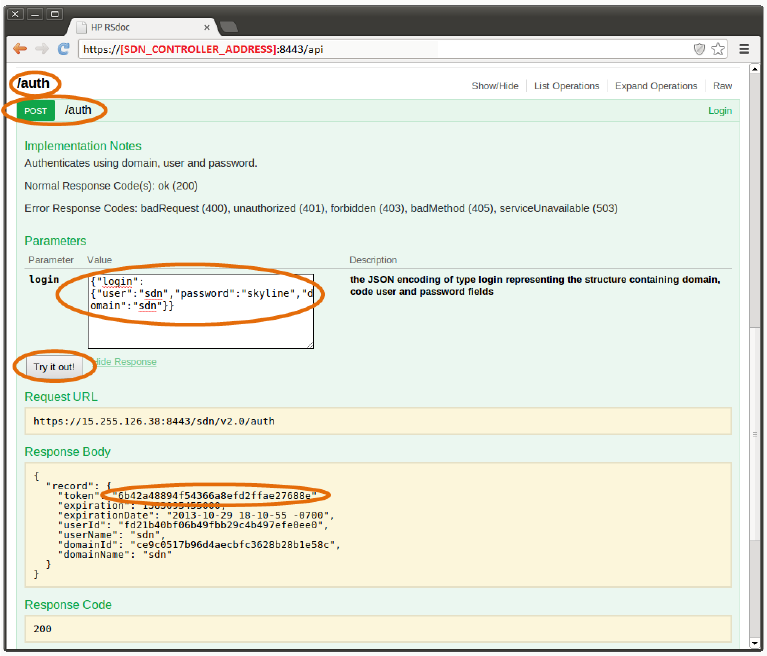Click List Operations link
Image resolution: width=767 pixels, height=656 pixels.
coord(566,86)
